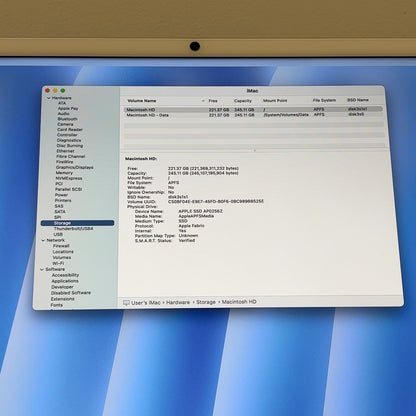Viewport: 416px width, 416px height.
Task: Collapse the Hardware section
Action: coord(49,98)
